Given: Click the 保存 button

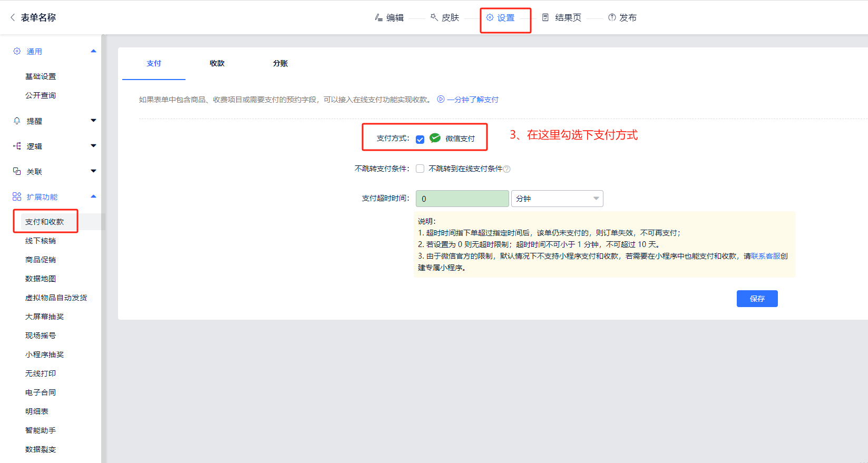Looking at the screenshot, I should coord(757,299).
